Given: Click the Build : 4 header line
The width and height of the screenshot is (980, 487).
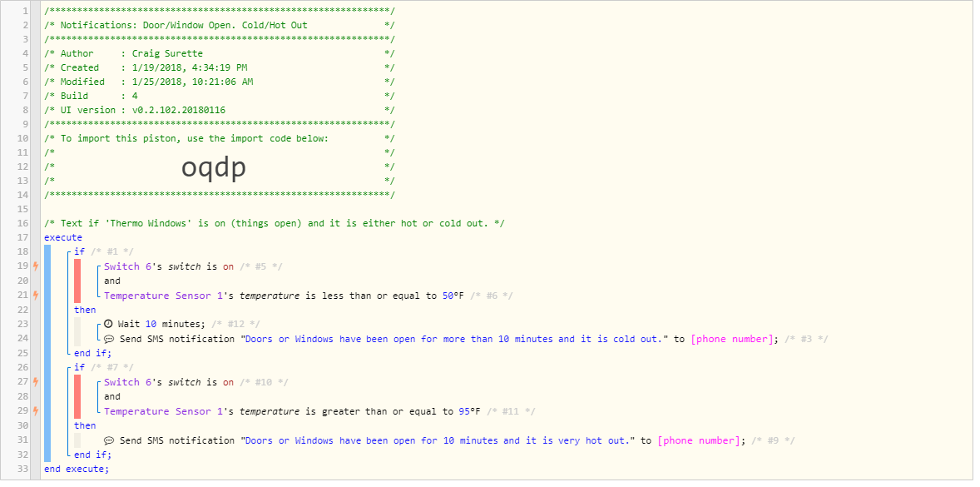Looking at the screenshot, I should (220, 96).
